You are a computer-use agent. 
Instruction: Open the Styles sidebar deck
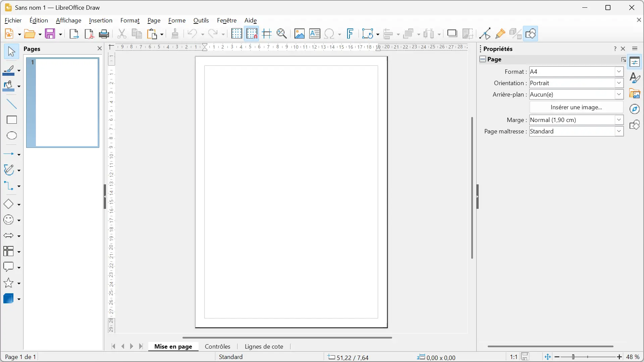(635, 78)
